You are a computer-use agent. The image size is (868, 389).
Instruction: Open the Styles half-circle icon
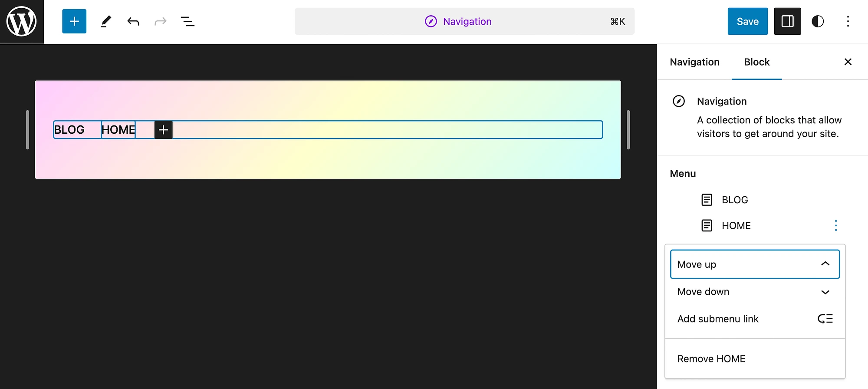click(818, 21)
